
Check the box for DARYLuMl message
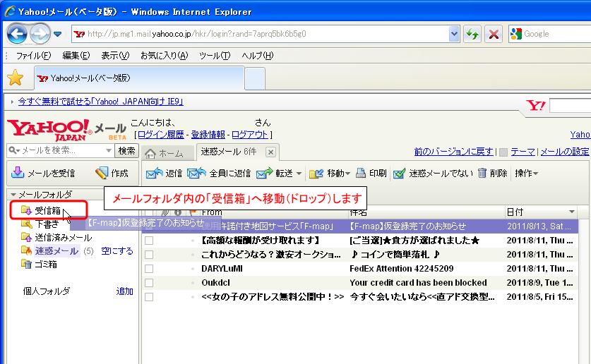pyautogui.click(x=149, y=269)
